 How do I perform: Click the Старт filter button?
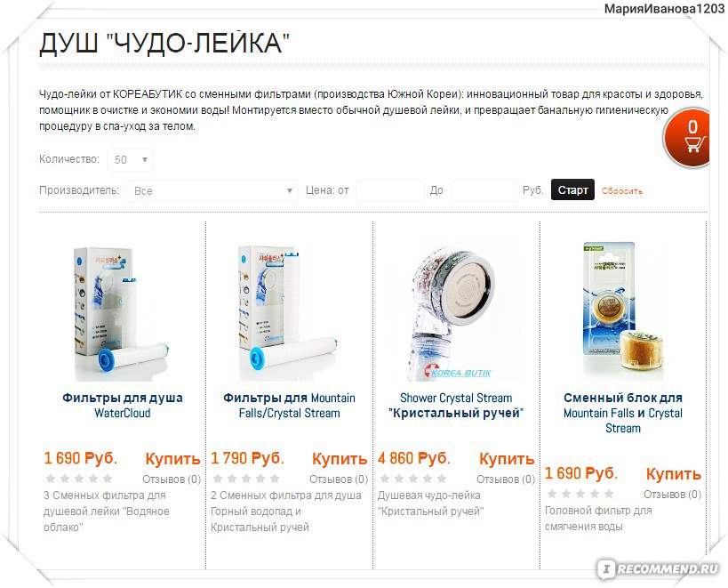572,190
